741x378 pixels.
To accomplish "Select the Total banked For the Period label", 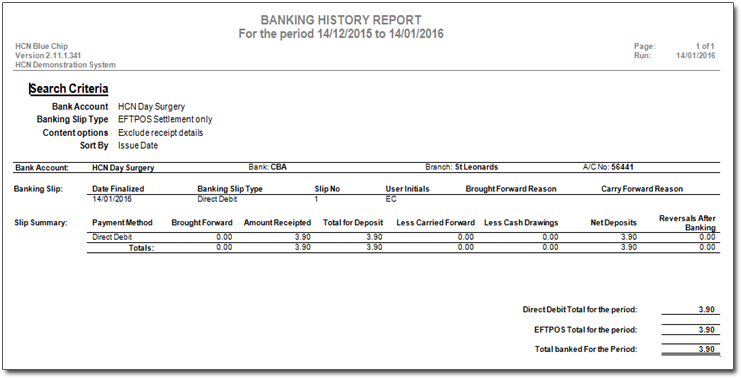I will [586, 350].
